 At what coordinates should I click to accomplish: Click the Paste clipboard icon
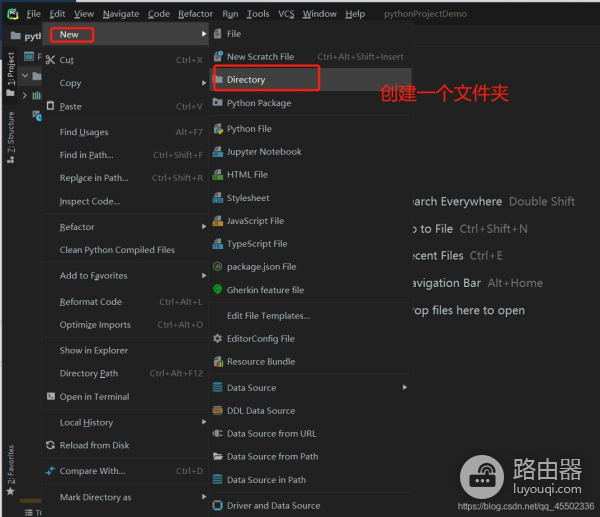(x=50, y=106)
